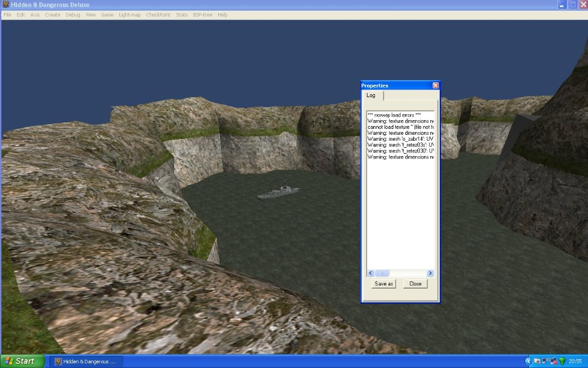Select the "cannot load texture" log line
The image size is (588, 368).
400,127
